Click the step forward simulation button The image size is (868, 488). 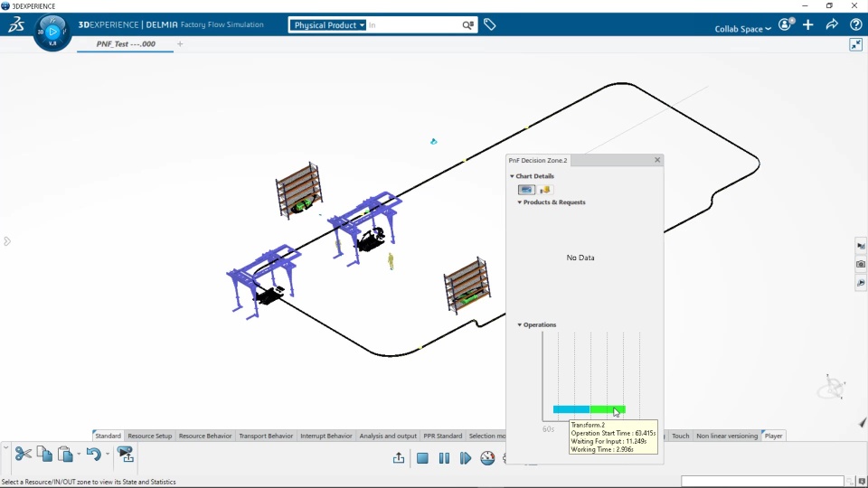coord(465,458)
